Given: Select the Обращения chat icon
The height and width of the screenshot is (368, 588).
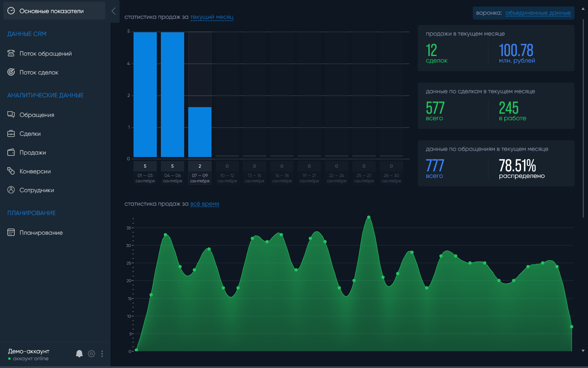Looking at the screenshot, I should pos(11,114).
